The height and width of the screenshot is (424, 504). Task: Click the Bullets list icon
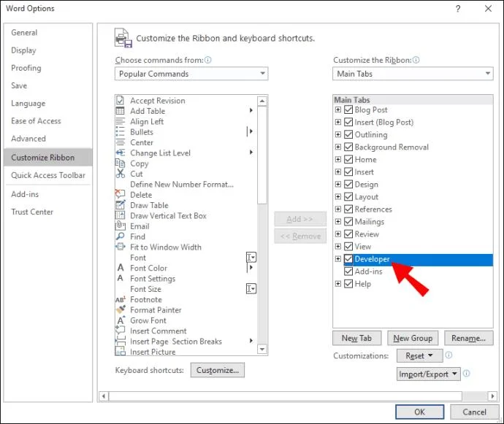[x=121, y=132]
